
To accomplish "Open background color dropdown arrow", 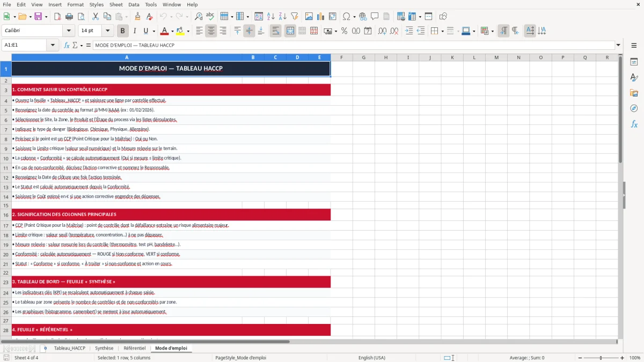I will pos(188,31).
